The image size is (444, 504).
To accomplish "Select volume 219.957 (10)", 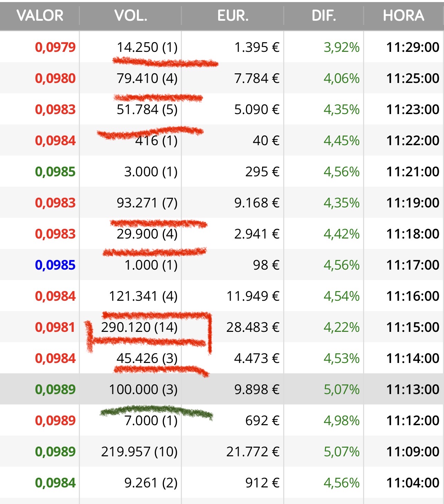I will click(140, 451).
